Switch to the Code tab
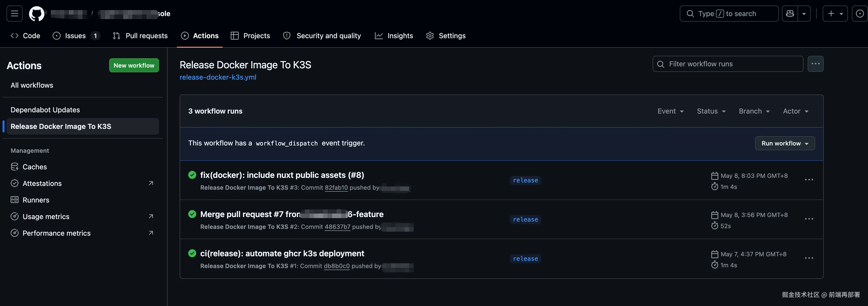 (25, 36)
